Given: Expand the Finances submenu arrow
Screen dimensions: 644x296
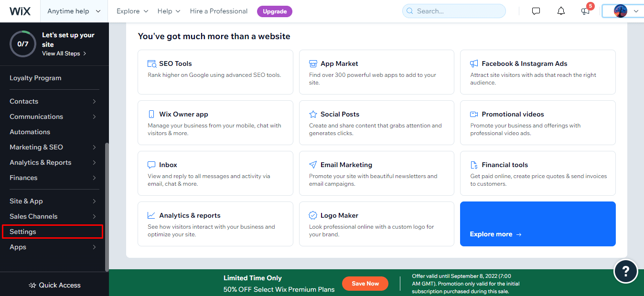Looking at the screenshot, I should pos(94,178).
